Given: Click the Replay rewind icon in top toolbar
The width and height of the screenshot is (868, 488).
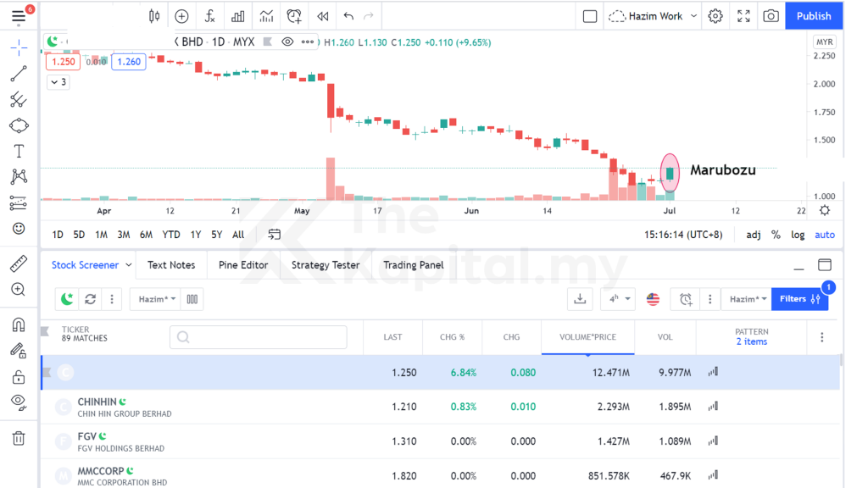Looking at the screenshot, I should [x=322, y=16].
